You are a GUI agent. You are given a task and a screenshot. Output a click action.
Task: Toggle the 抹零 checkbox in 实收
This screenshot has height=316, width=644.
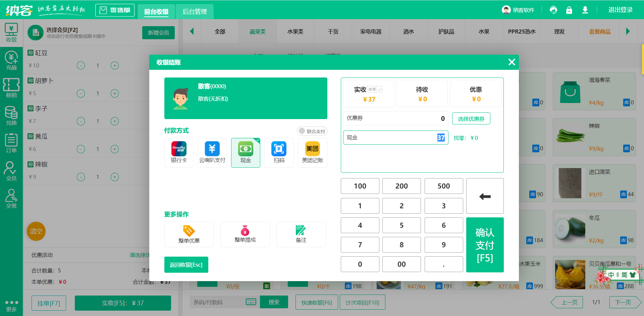(x=379, y=90)
